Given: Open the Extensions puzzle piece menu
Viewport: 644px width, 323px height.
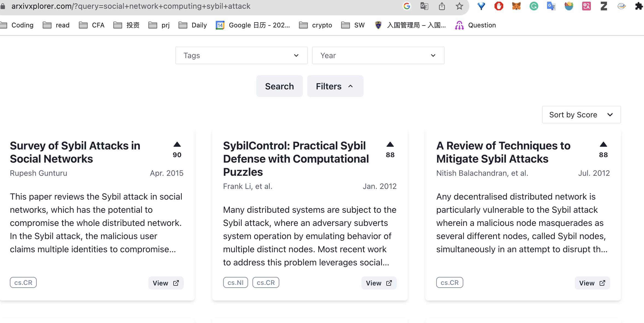Looking at the screenshot, I should pyautogui.click(x=639, y=6).
